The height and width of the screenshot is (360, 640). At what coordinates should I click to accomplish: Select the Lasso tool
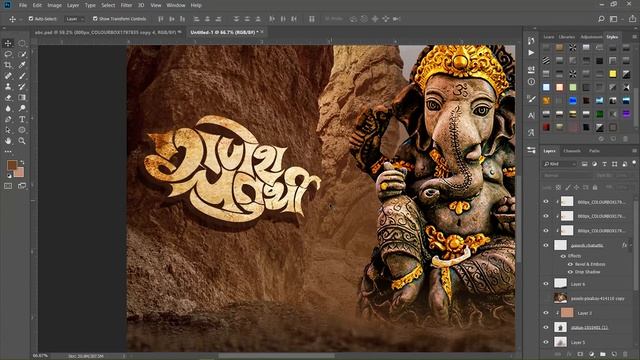[8, 54]
